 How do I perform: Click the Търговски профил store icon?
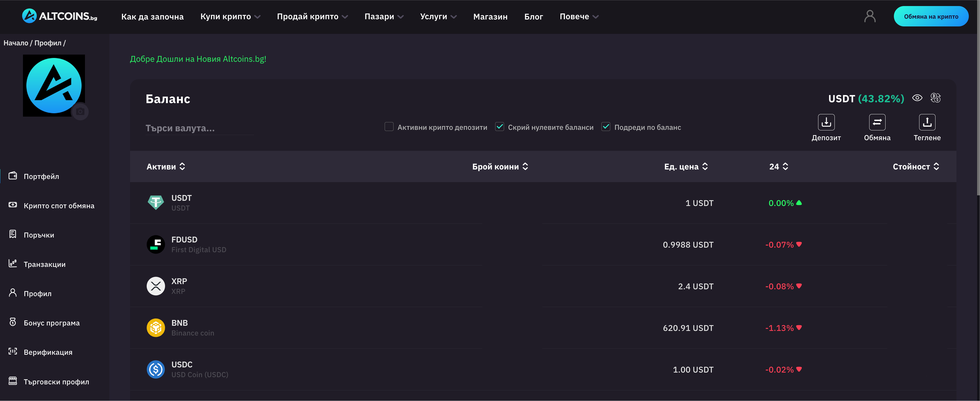[x=13, y=381]
